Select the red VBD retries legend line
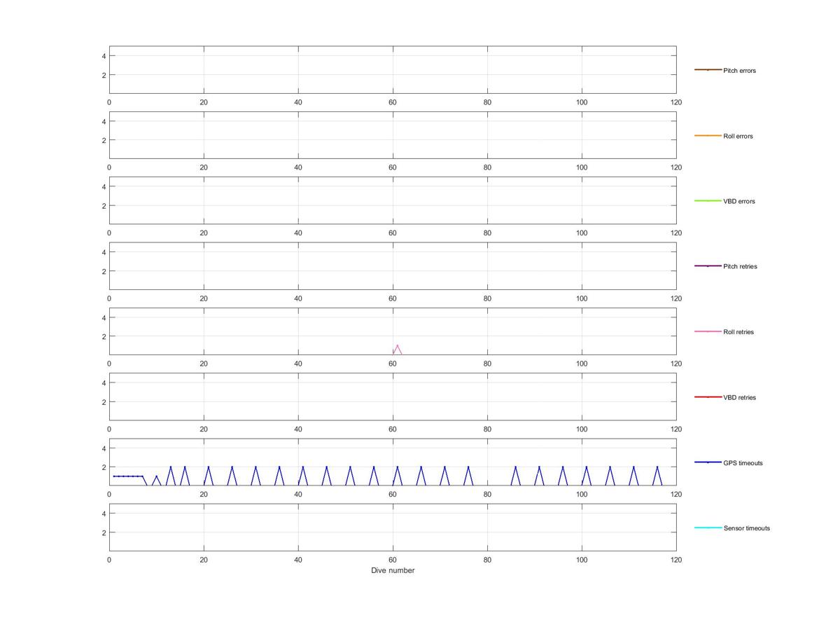This screenshot has width=840, height=620. [x=708, y=397]
